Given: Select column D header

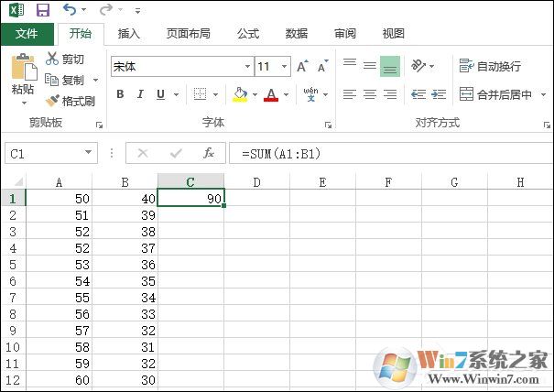Looking at the screenshot, I should (257, 182).
